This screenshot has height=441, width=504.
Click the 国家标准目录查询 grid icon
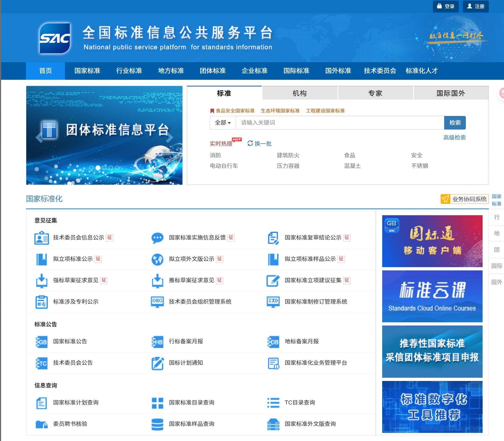pyautogui.click(x=157, y=403)
